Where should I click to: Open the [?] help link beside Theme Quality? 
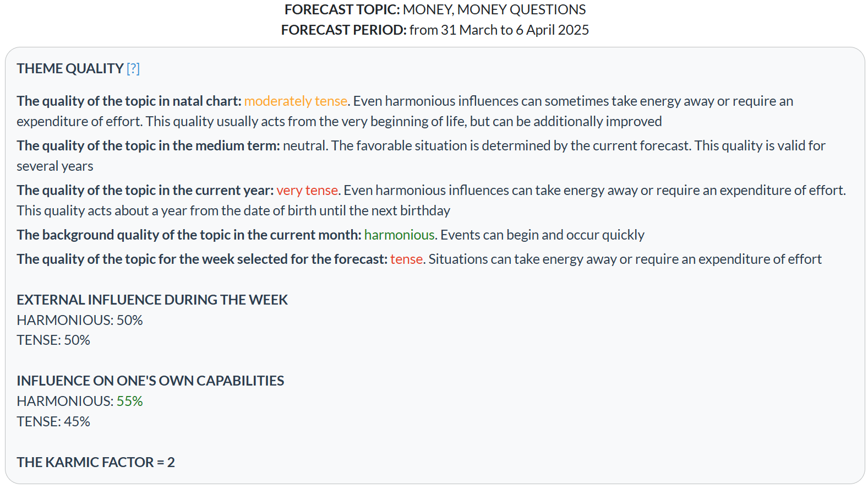(133, 69)
